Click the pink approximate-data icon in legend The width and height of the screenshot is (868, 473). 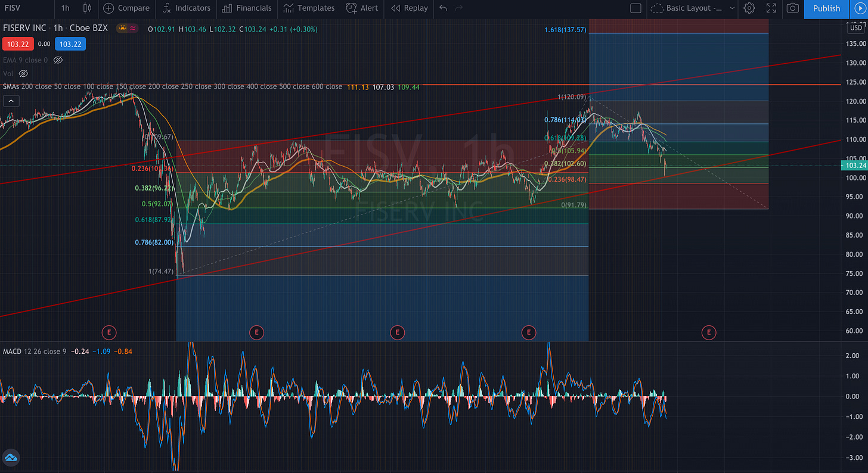(x=132, y=27)
